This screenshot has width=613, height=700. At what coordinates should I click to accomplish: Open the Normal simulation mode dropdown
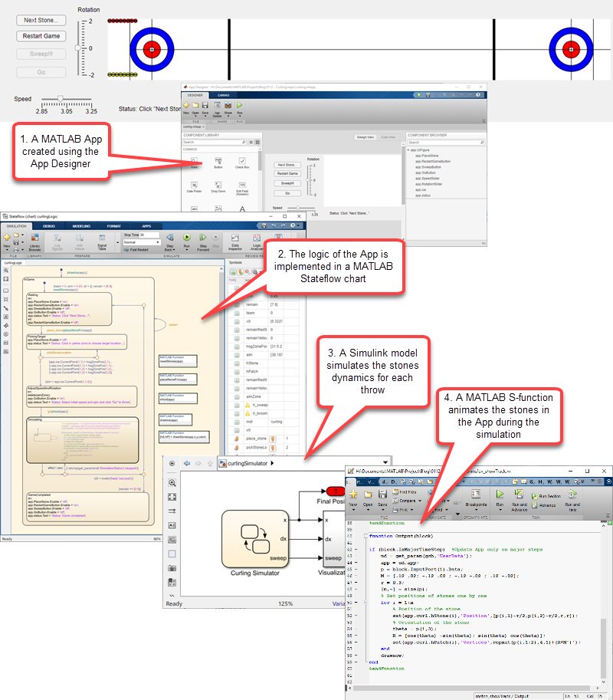pos(142,242)
